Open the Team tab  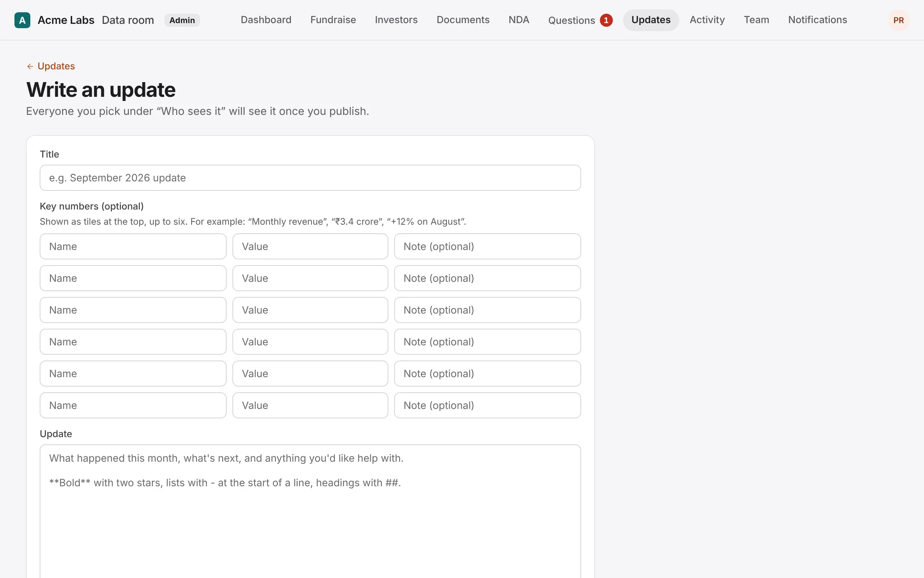coord(756,20)
